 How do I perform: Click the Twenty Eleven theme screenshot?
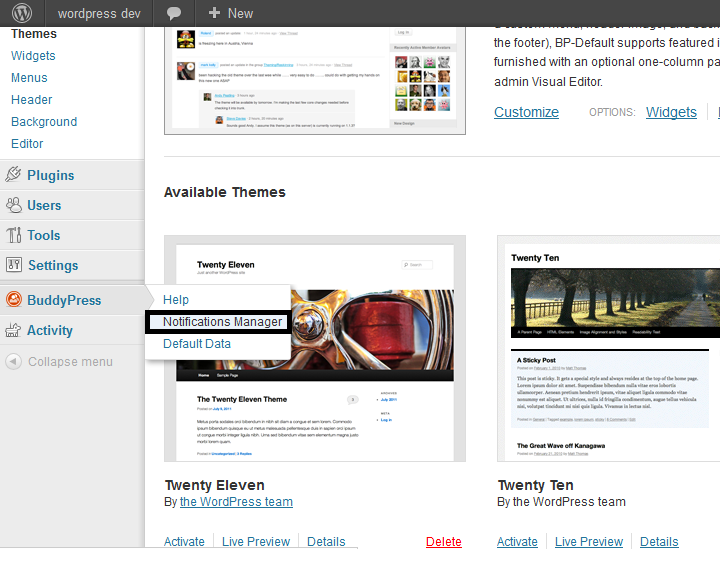315,349
